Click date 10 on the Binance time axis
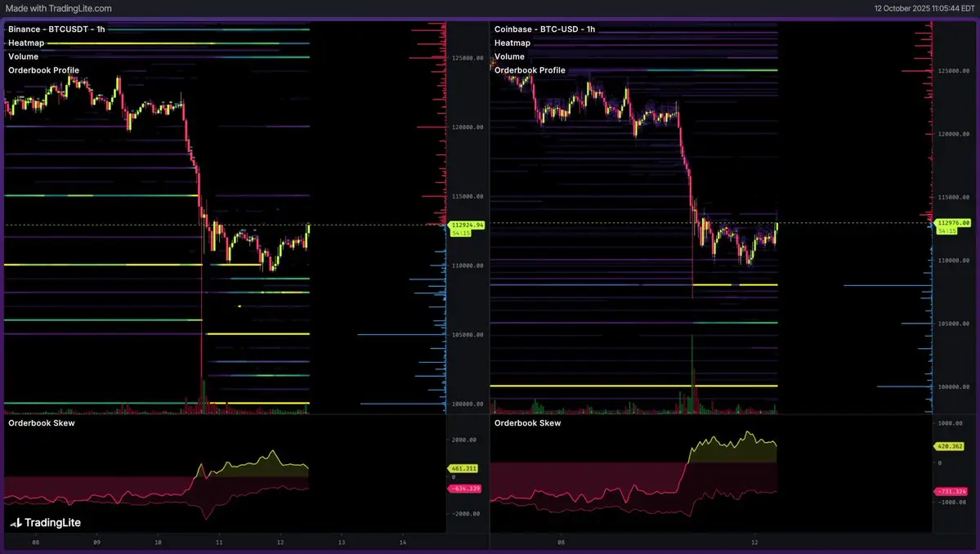This screenshot has height=554, width=980. (158, 543)
